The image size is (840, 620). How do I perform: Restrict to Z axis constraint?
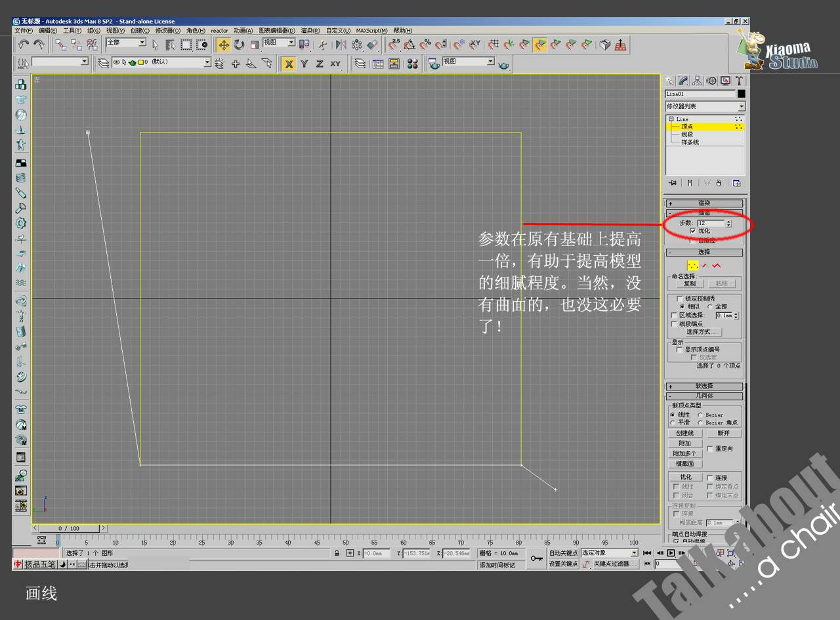click(x=320, y=64)
